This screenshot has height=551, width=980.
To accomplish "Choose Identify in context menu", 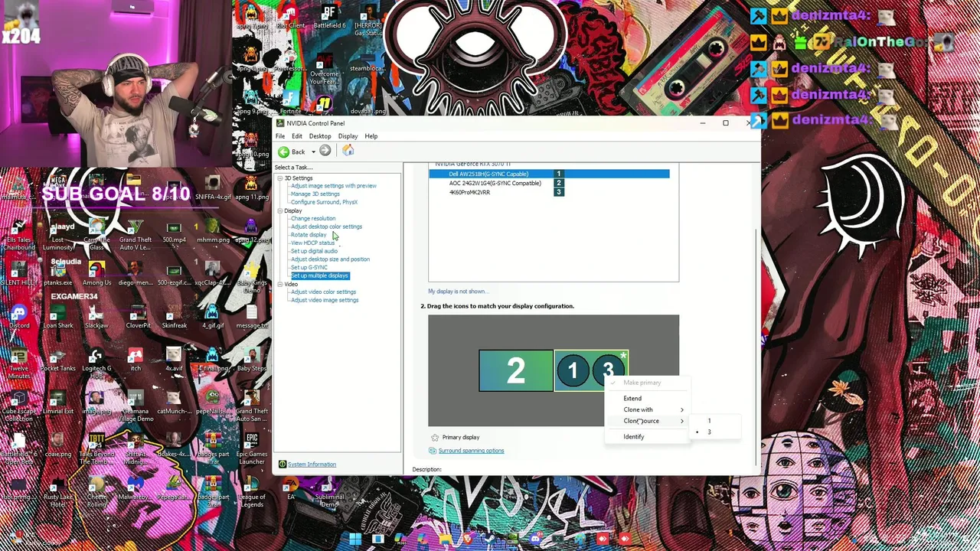I will (x=648, y=437).
